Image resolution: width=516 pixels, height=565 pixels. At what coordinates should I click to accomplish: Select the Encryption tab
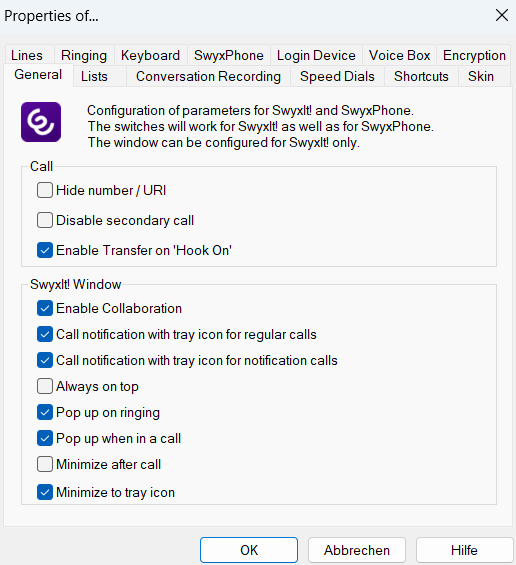pyautogui.click(x=474, y=55)
